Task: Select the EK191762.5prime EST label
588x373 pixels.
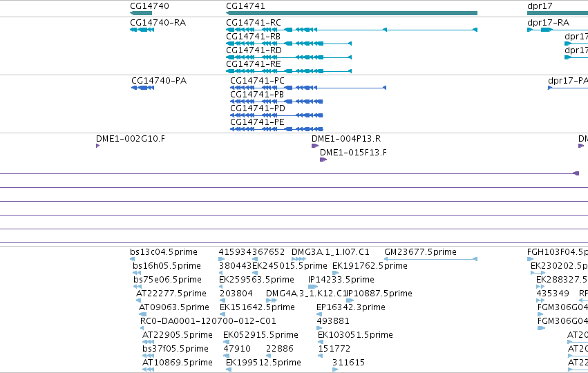Action: pyautogui.click(x=370, y=266)
